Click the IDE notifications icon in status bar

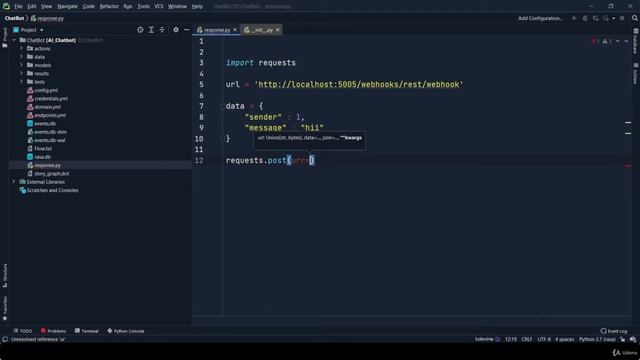[633, 339]
